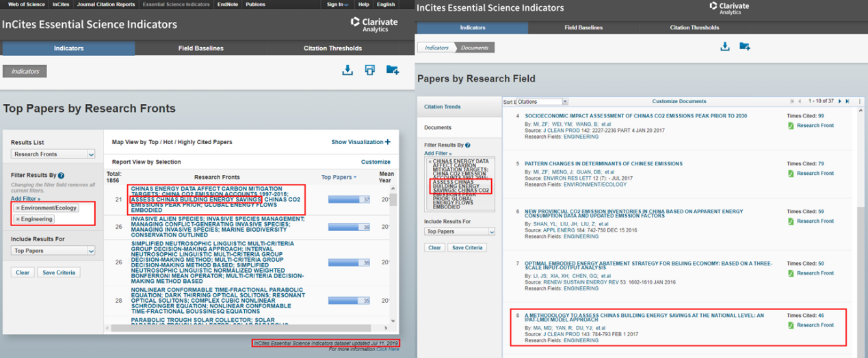The width and height of the screenshot is (868, 358).
Task: Go to previous page of documents
Action: click(x=800, y=101)
